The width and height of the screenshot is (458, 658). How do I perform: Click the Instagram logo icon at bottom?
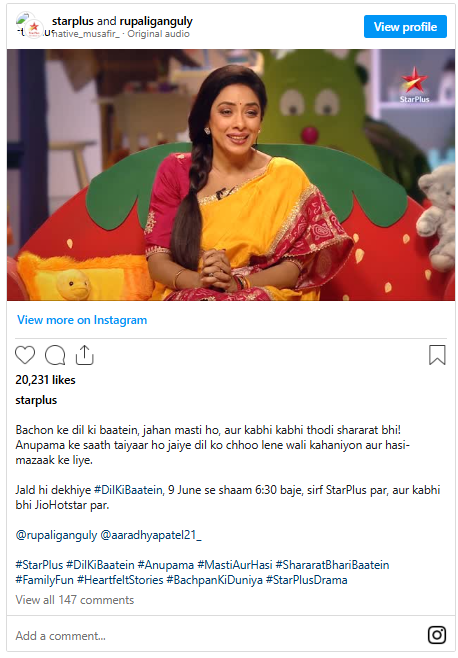click(x=437, y=635)
